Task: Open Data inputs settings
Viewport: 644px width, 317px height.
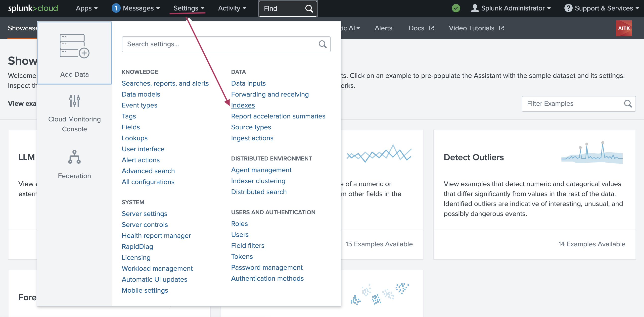Action: click(x=248, y=83)
